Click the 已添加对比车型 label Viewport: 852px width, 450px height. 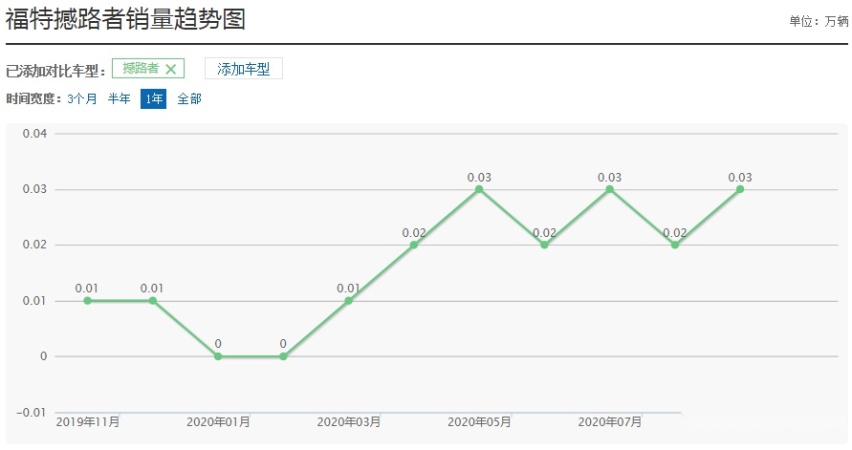pyautogui.click(x=55, y=71)
